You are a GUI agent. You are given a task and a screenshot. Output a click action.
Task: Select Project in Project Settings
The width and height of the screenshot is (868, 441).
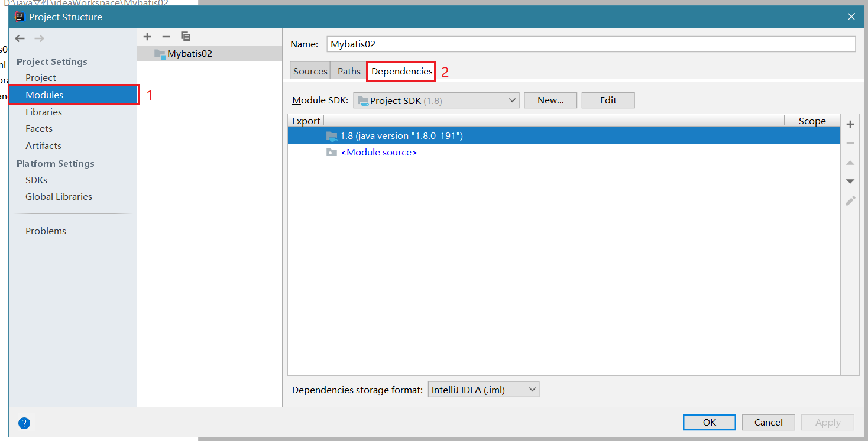coord(41,77)
